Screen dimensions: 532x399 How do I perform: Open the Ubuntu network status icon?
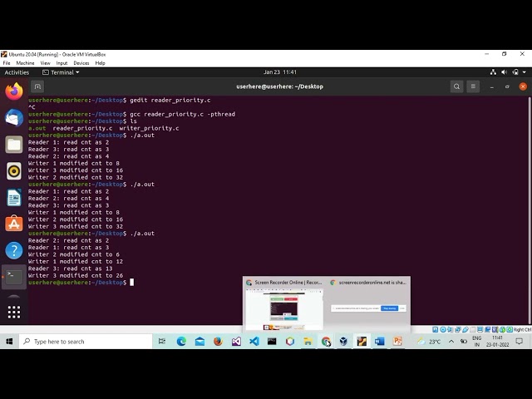[493, 72]
